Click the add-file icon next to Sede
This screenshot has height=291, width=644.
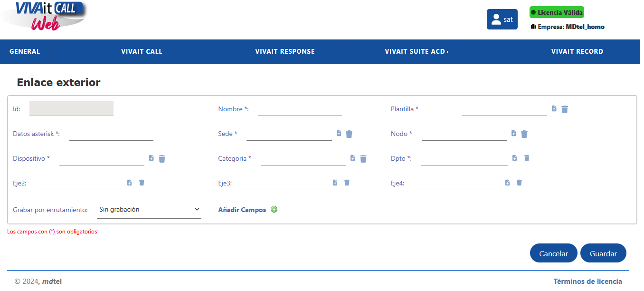(x=339, y=134)
